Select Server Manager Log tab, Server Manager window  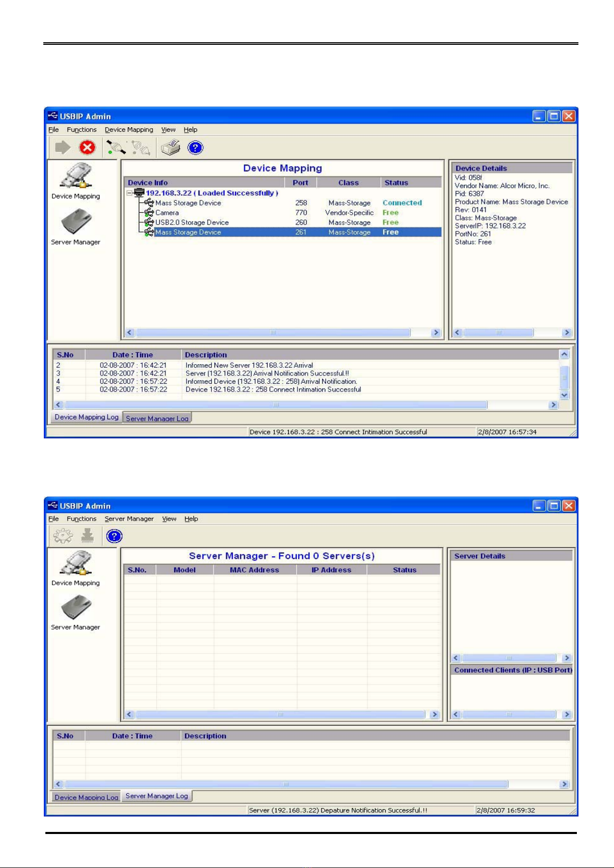tap(157, 796)
